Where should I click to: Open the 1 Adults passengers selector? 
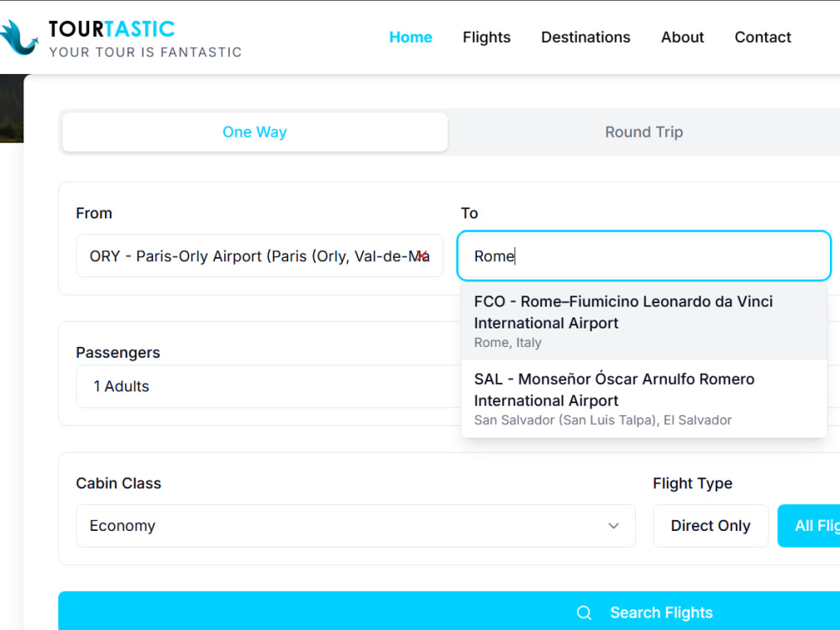tap(268, 386)
